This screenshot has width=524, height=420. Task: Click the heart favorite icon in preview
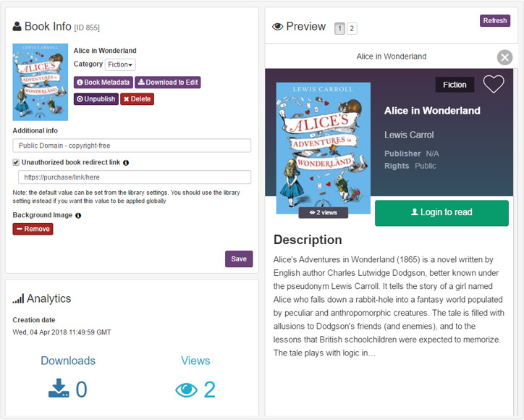pos(494,84)
